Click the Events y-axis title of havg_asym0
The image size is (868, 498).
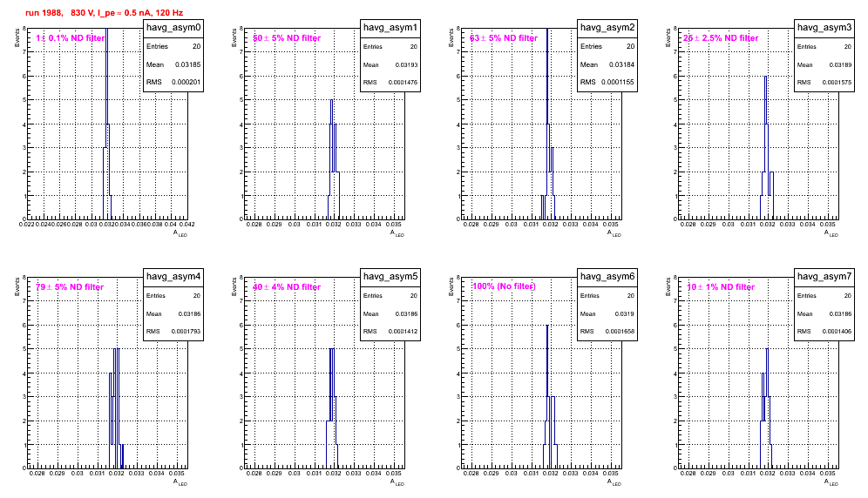[17, 37]
